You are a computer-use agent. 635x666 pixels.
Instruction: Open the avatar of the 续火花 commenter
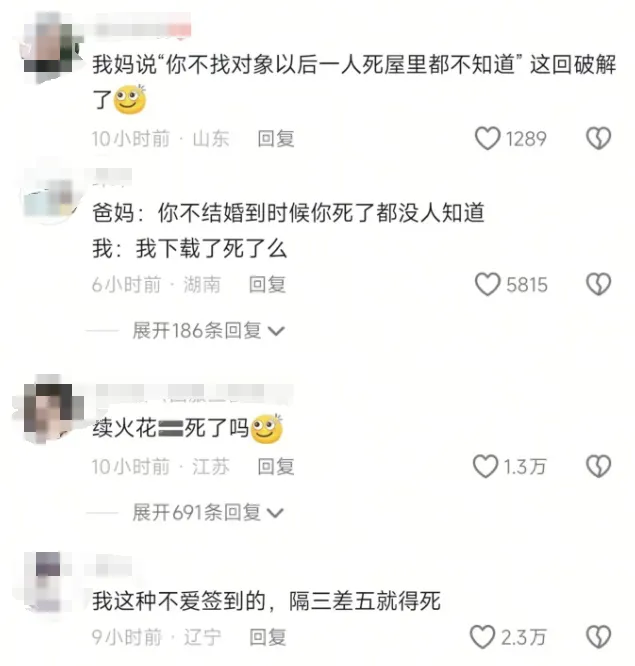coord(50,410)
